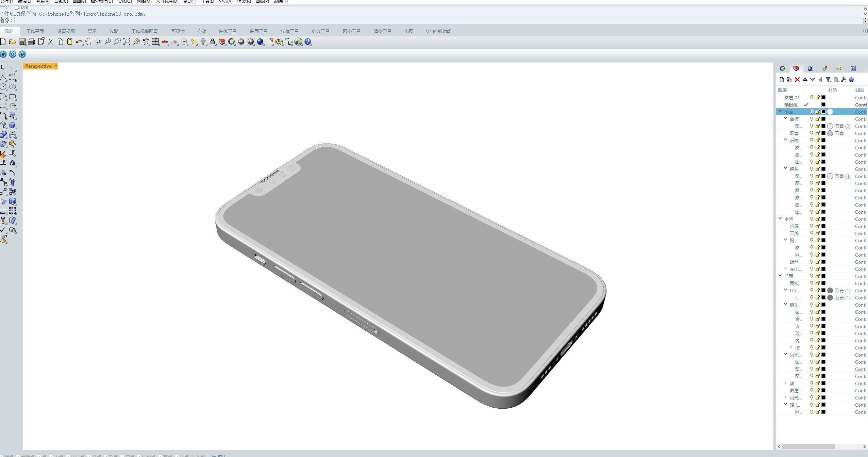Switch to the 工作平面 tab
Viewport: 868px width, 457px height.
(x=35, y=31)
